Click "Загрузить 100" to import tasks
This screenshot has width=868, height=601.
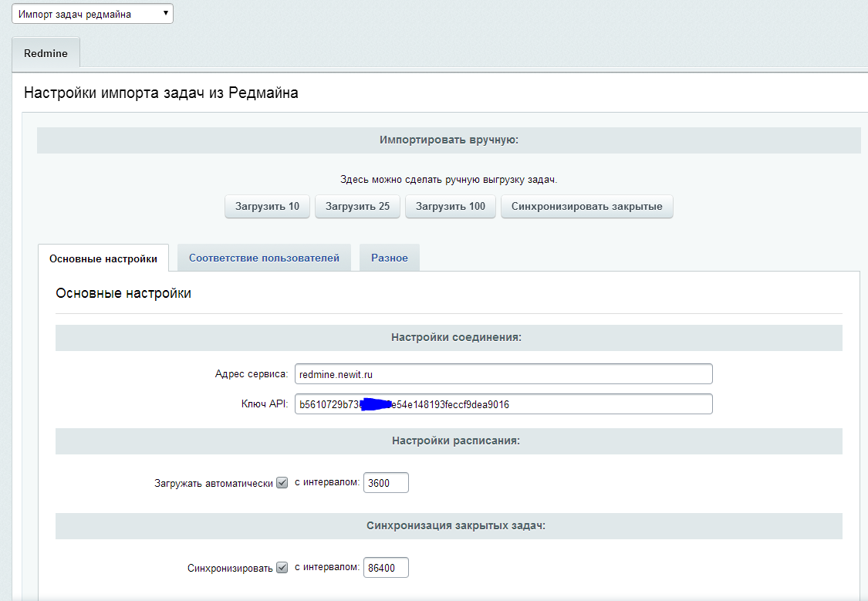451,206
